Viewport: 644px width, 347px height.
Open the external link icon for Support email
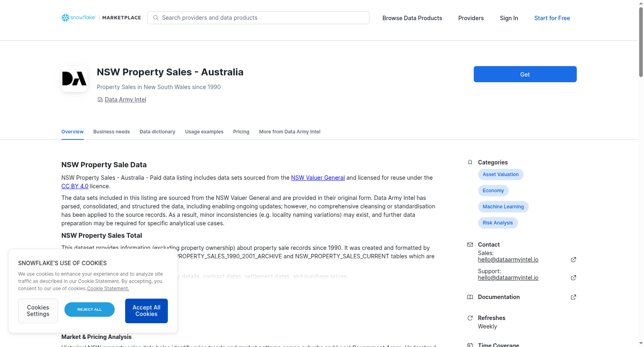tap(574, 278)
